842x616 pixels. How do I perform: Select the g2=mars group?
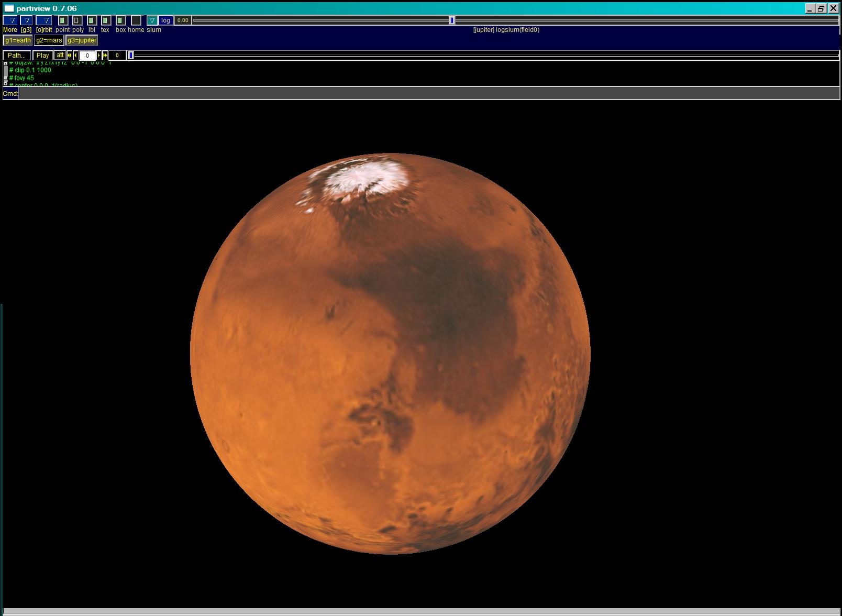tap(49, 40)
